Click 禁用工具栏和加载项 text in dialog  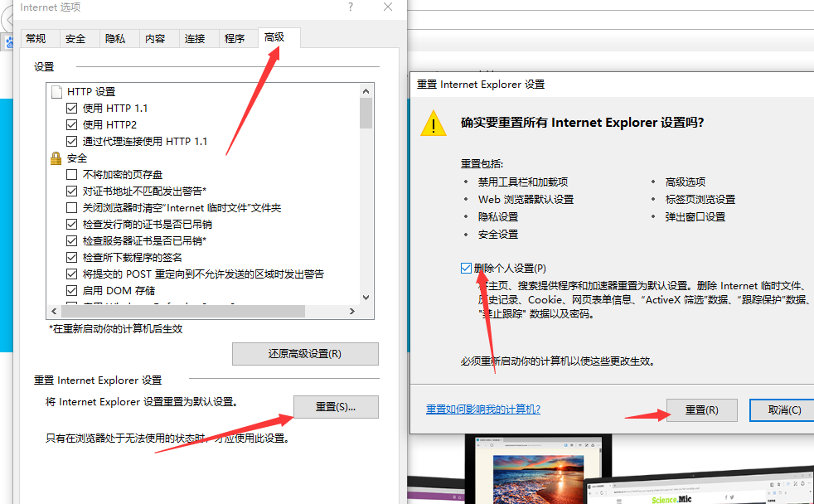tap(523, 182)
